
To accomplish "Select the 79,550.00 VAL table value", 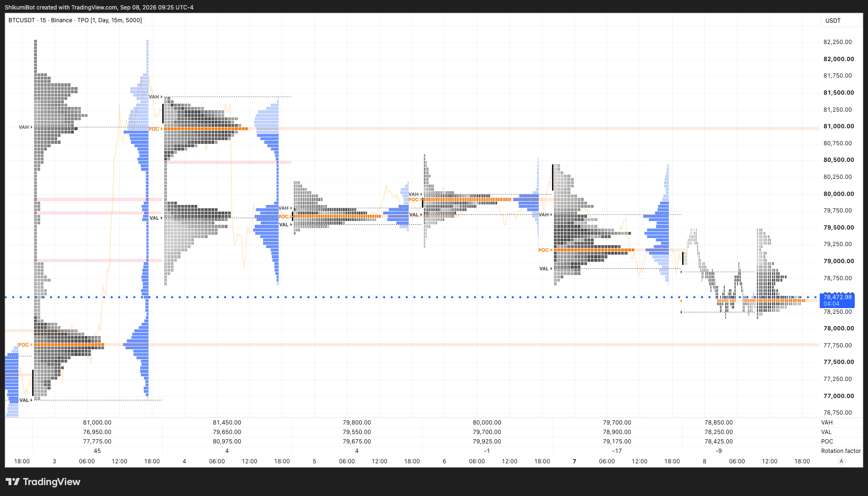I will coord(357,432).
